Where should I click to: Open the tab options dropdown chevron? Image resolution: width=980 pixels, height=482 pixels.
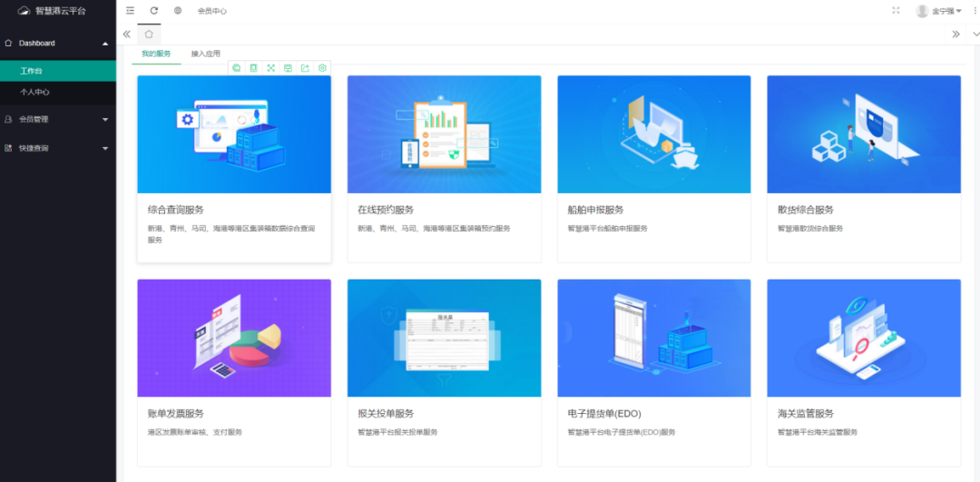click(976, 34)
